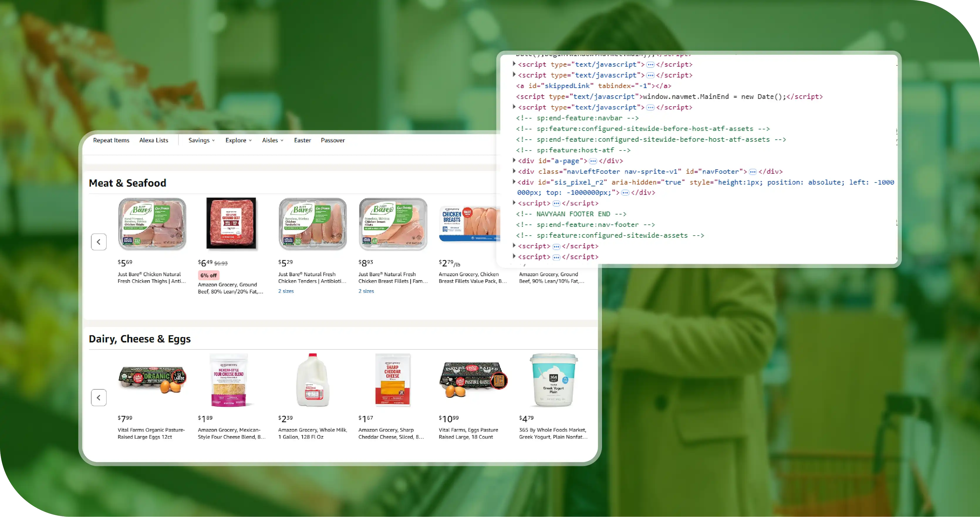Select the sp:feature:host-atf comment line
The image size is (980, 517).
tap(573, 150)
